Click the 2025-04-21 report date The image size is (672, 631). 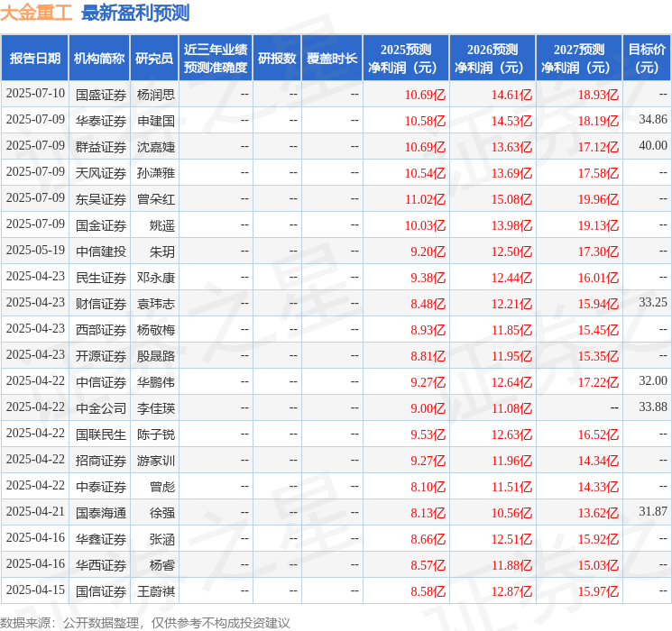(x=35, y=511)
